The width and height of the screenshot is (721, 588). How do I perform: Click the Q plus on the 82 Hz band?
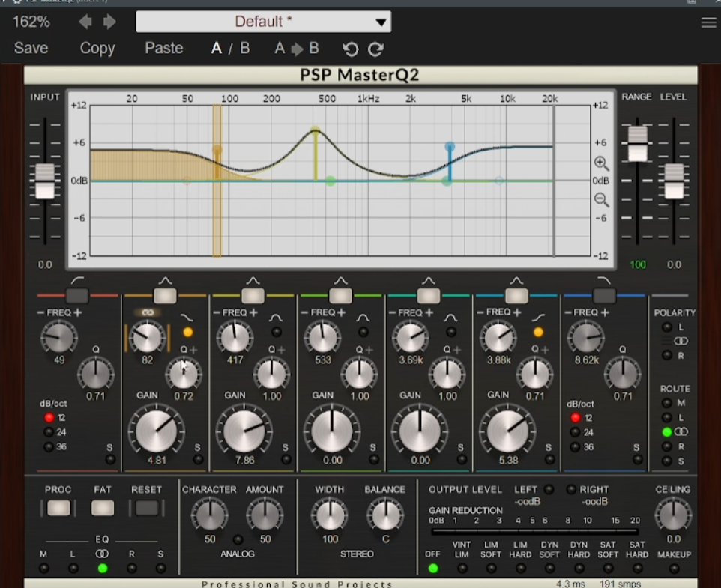[x=193, y=350]
